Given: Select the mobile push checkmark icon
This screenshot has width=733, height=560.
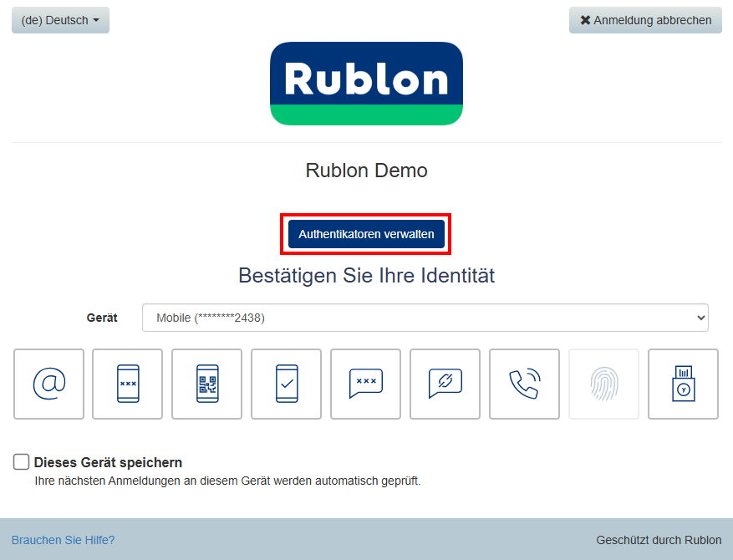Looking at the screenshot, I should [x=287, y=384].
